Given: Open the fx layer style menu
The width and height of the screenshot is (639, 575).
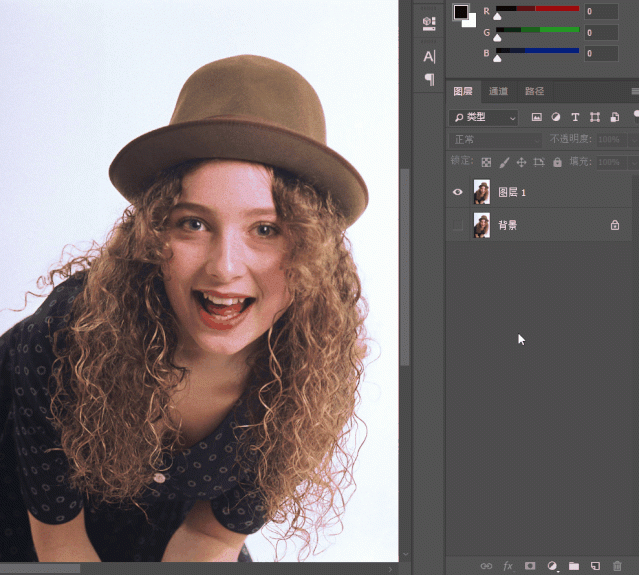Looking at the screenshot, I should [x=508, y=566].
